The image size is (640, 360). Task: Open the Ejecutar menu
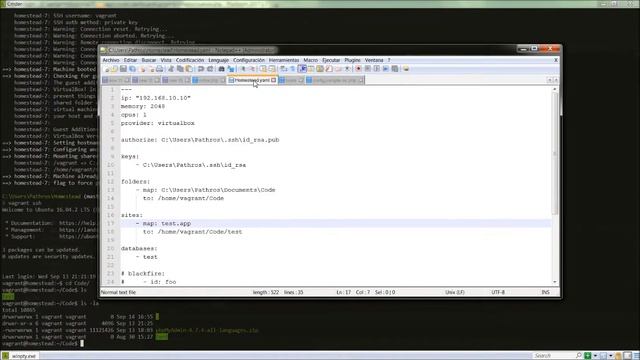331,60
